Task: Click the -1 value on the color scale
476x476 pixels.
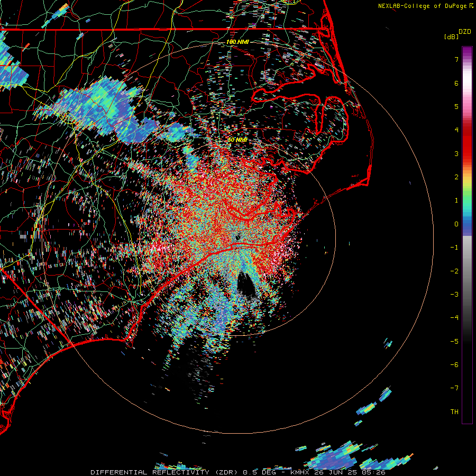Action: tap(454, 248)
